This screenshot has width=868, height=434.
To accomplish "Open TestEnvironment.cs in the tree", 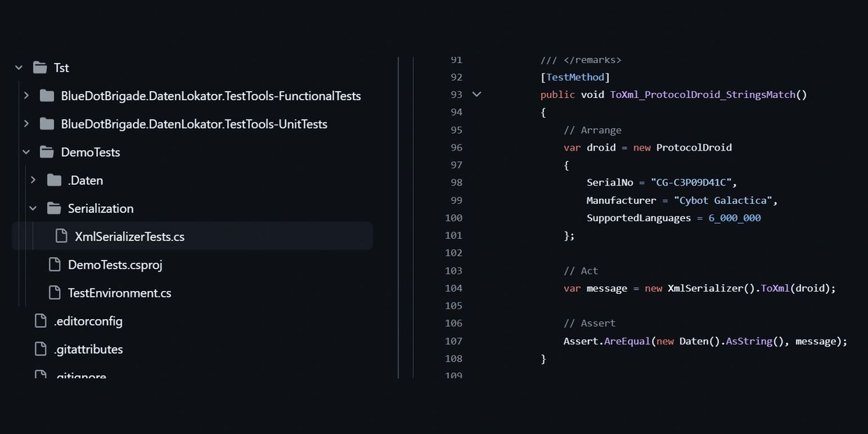I will point(119,293).
